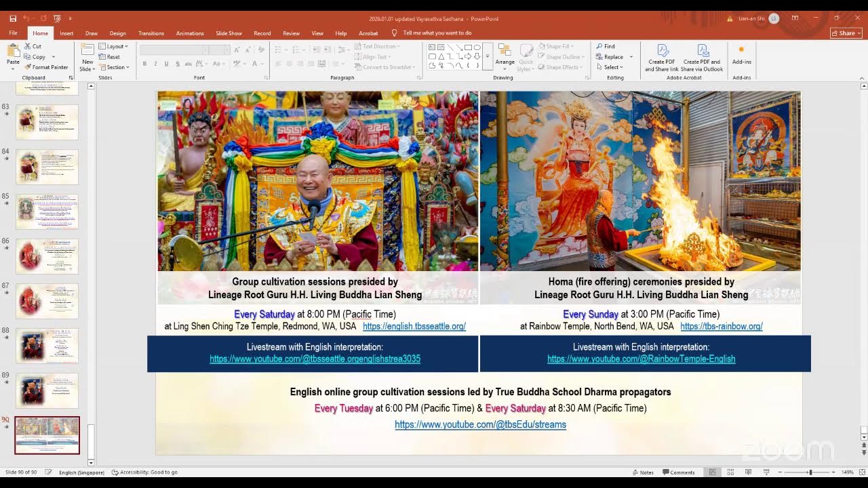Open the Select dropdown in Editing
This screenshot has width=868, height=488.
coord(610,67)
